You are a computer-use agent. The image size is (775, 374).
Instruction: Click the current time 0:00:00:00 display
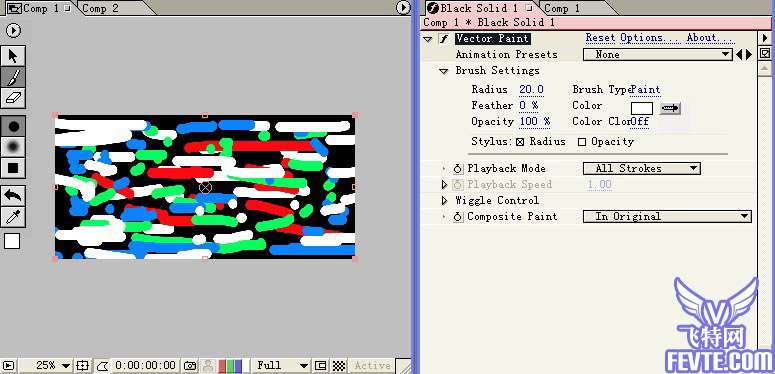pyautogui.click(x=145, y=366)
